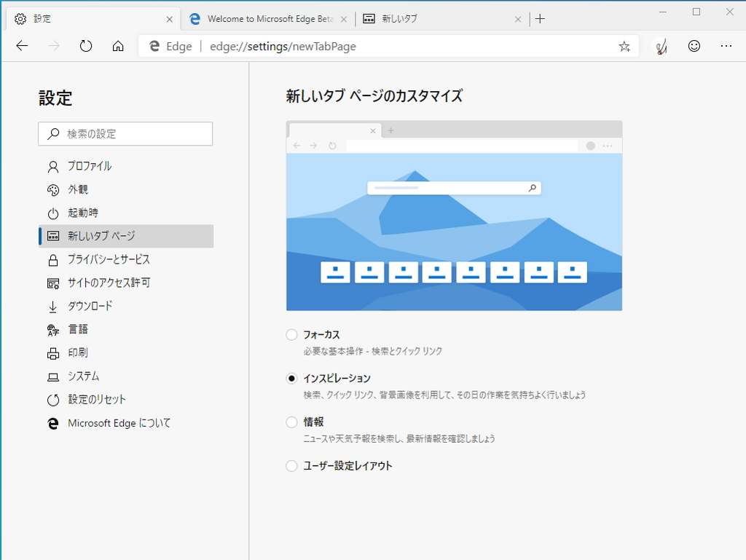Screen dimensions: 746x560
Task: Click the address bar URL
Action: click(x=283, y=46)
